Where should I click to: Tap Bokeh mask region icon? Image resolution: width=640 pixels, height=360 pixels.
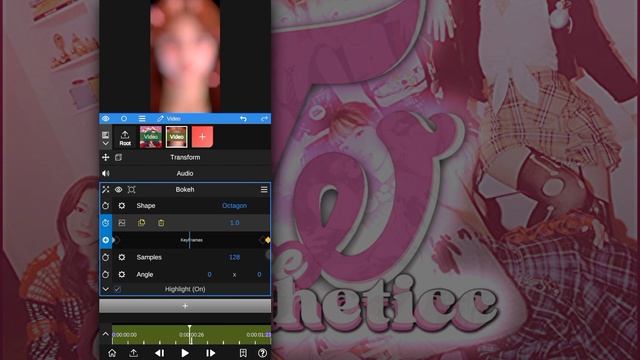tap(131, 189)
